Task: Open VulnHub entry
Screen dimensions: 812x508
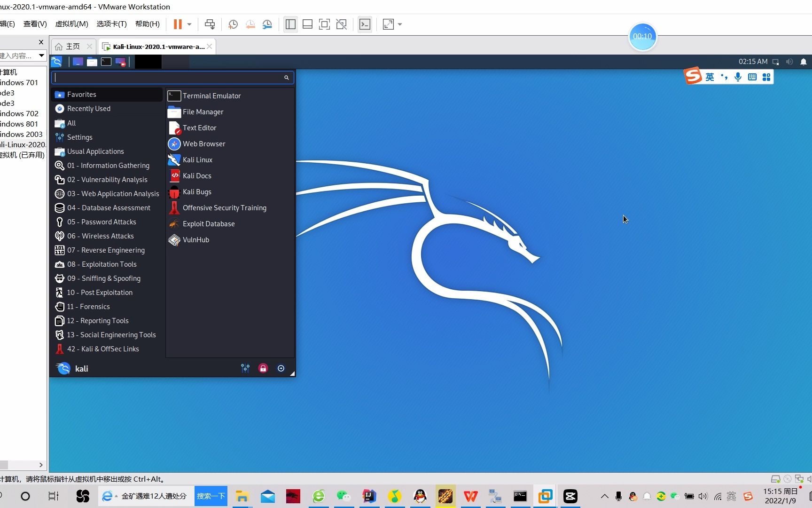Action: click(x=230, y=240)
